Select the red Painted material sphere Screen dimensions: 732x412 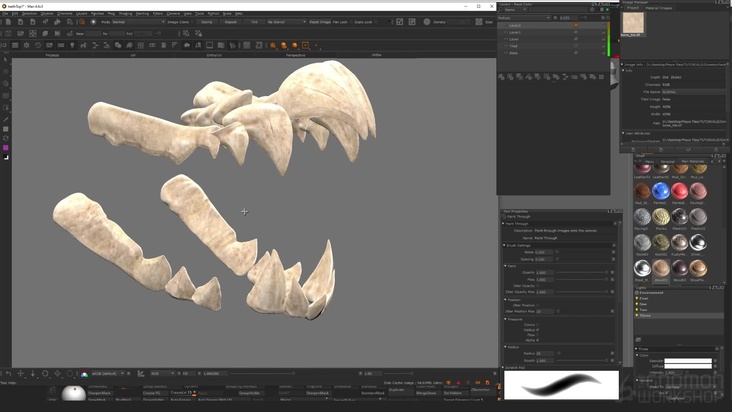coord(679,191)
